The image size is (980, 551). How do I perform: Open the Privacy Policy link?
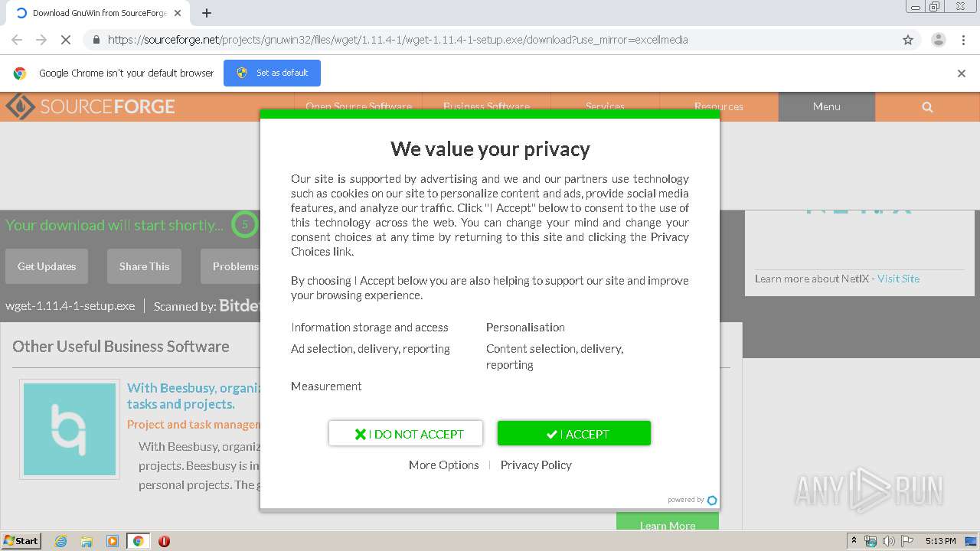click(536, 465)
